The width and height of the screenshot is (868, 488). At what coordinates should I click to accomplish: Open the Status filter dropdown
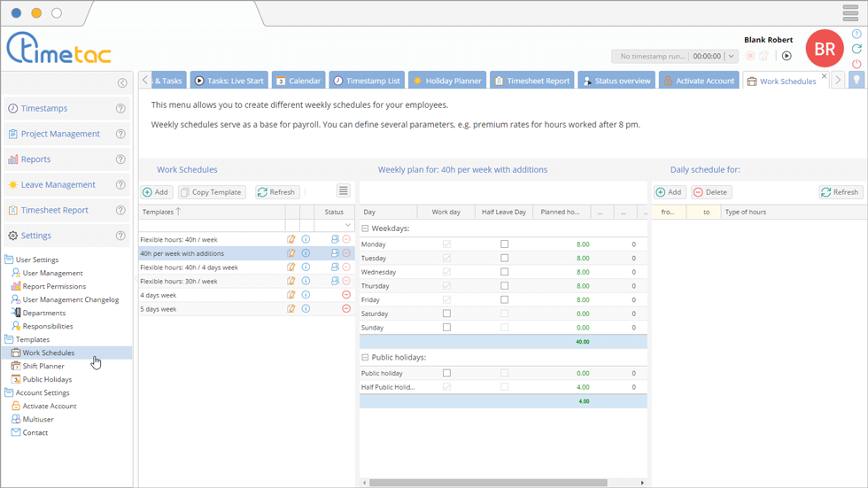pyautogui.click(x=348, y=226)
